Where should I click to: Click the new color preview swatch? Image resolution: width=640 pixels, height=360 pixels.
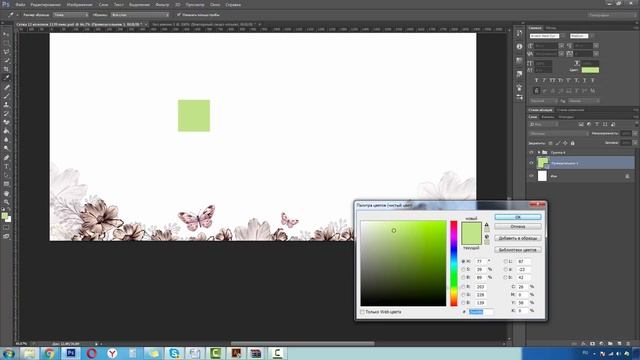tap(471, 227)
